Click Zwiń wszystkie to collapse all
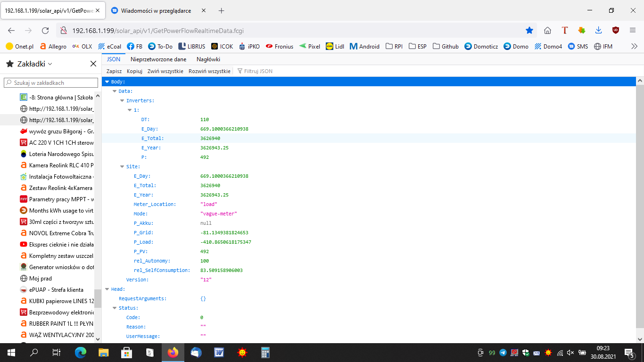 pos(165,71)
